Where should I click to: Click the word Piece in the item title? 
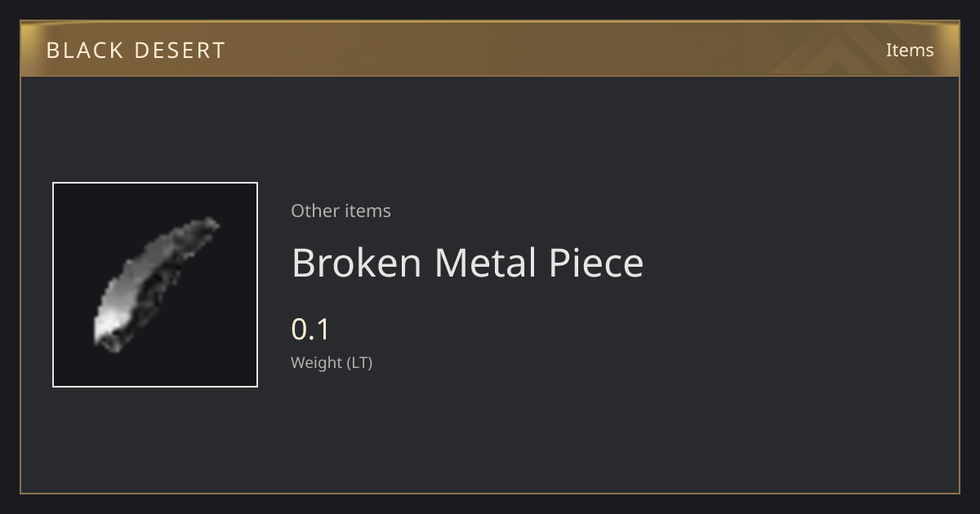click(596, 263)
